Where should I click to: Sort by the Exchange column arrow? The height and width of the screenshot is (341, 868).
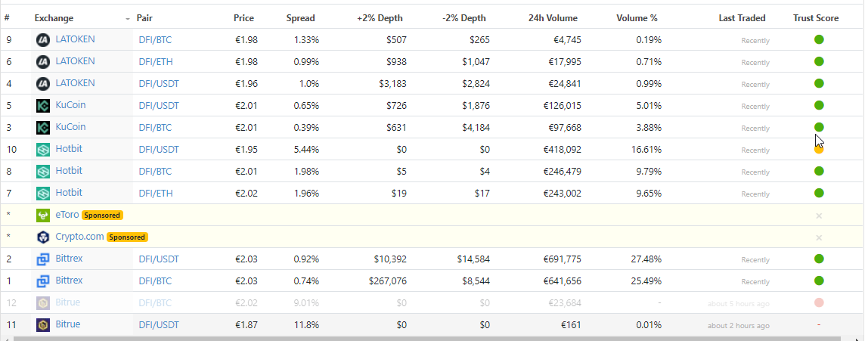(127, 19)
